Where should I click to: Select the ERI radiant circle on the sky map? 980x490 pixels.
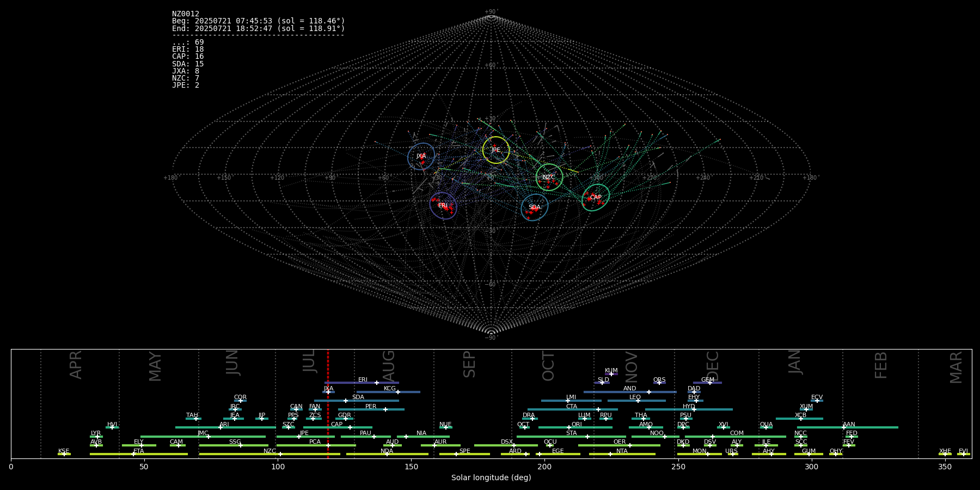point(443,206)
